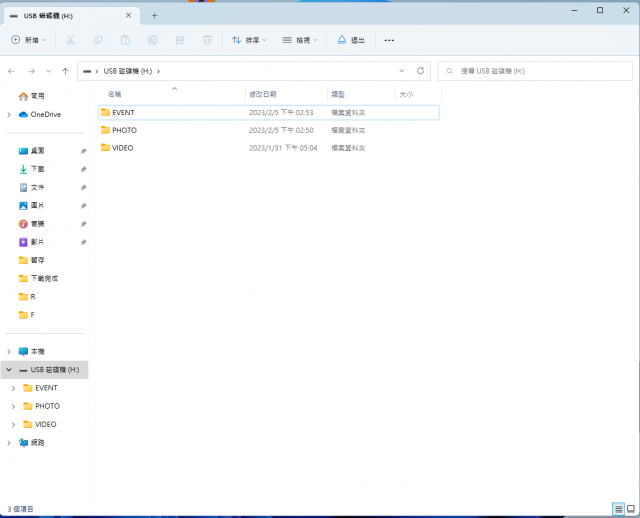Expand the PHOTO folder in the tree
The height and width of the screenshot is (518, 640).
[13, 406]
